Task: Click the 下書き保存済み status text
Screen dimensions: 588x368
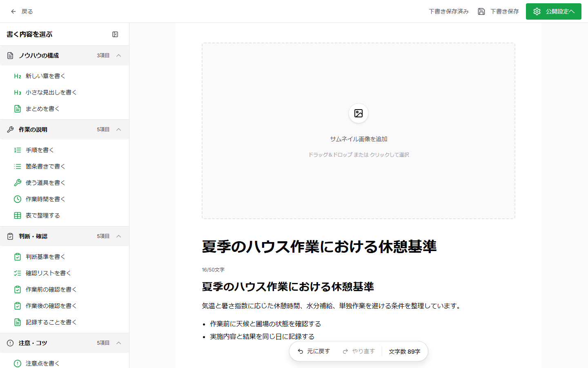Action: [x=449, y=11]
